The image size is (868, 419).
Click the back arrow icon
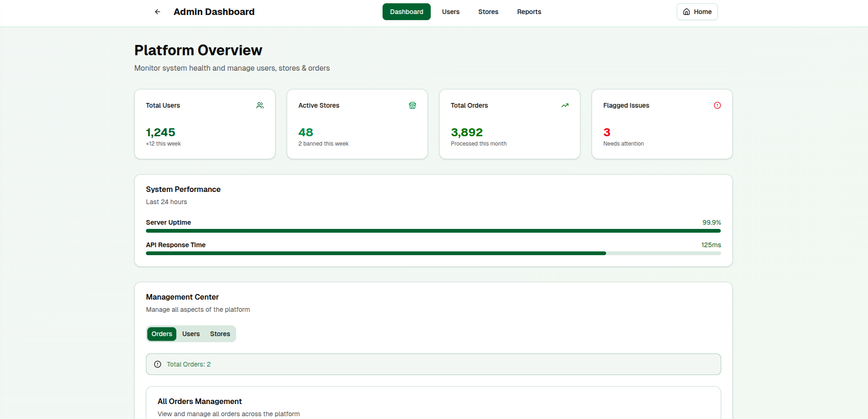pyautogui.click(x=158, y=12)
